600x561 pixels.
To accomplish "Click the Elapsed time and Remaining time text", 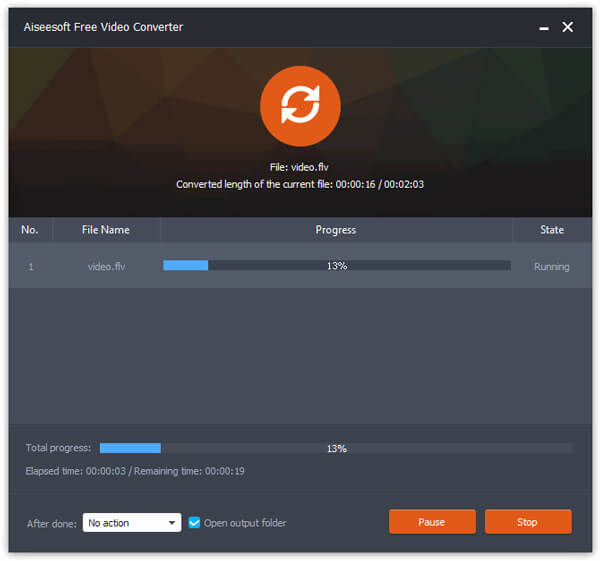I will (135, 471).
